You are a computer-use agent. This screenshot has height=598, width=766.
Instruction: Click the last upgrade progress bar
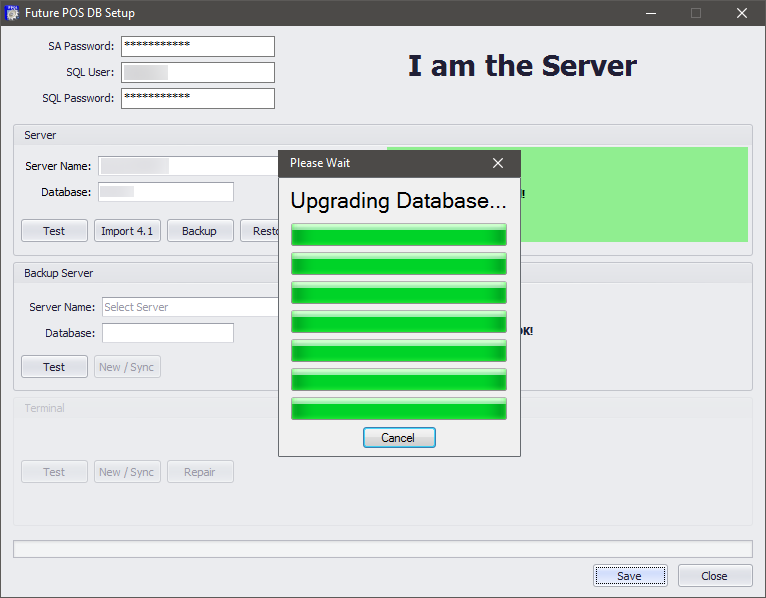click(x=399, y=408)
